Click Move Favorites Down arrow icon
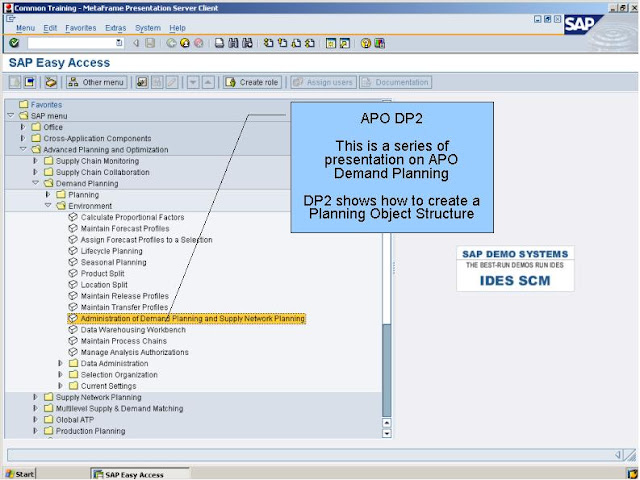The image size is (640, 480). point(193,82)
